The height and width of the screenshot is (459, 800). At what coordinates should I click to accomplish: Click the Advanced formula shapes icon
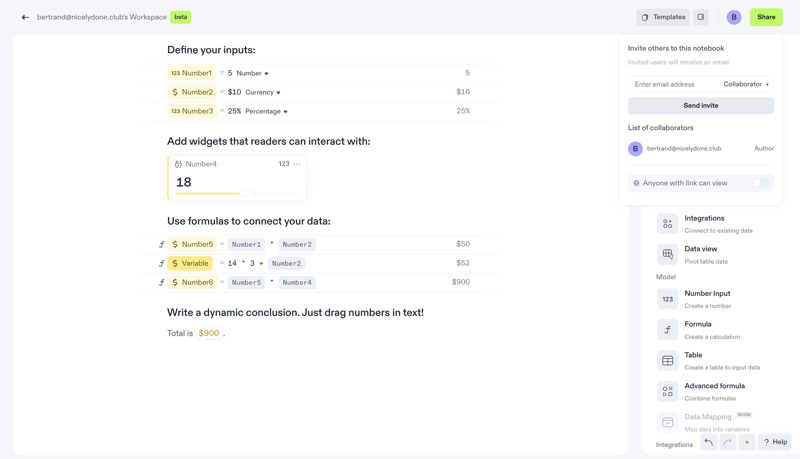click(667, 392)
